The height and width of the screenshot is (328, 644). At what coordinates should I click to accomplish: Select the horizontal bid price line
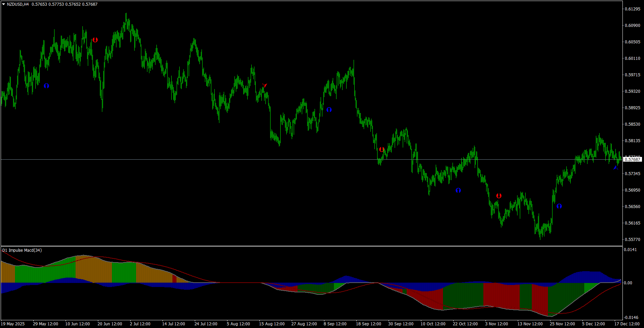point(312,160)
